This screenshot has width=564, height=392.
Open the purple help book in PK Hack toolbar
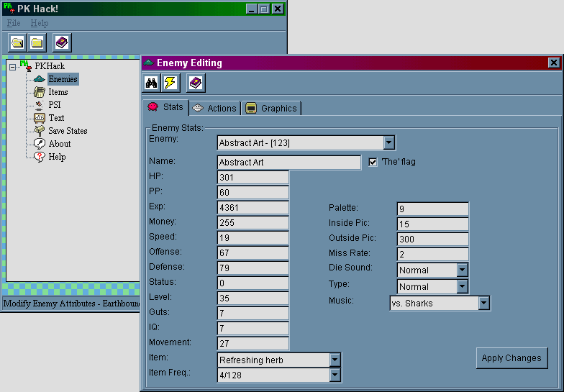pos(62,43)
